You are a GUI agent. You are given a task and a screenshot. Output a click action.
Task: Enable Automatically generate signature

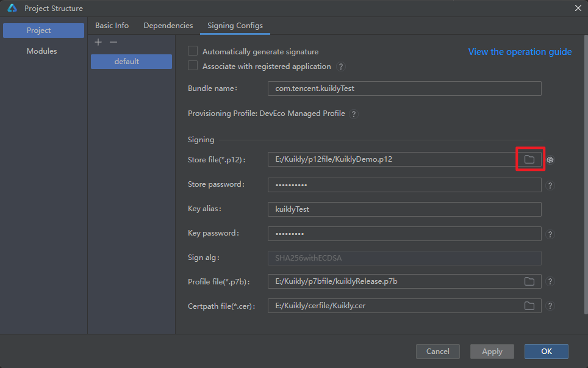(x=193, y=51)
